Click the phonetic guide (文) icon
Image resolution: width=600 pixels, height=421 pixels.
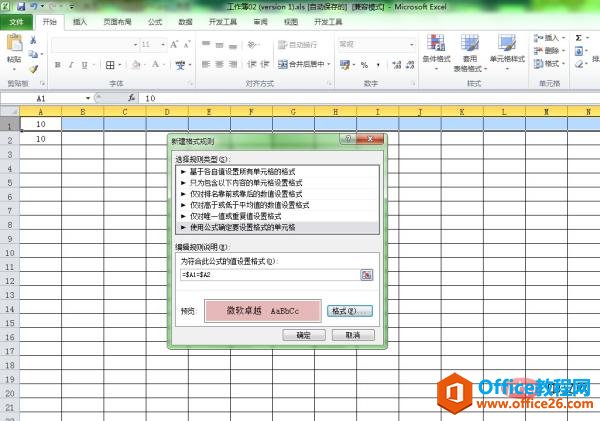coord(180,65)
